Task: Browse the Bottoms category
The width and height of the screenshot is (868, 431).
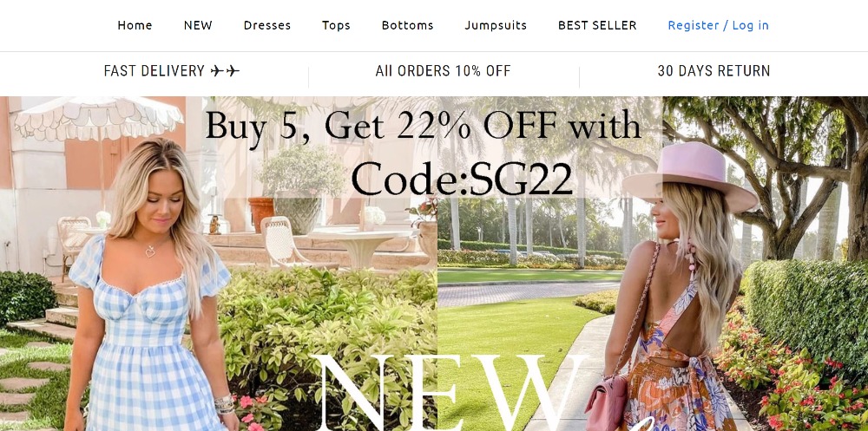Action: [407, 25]
